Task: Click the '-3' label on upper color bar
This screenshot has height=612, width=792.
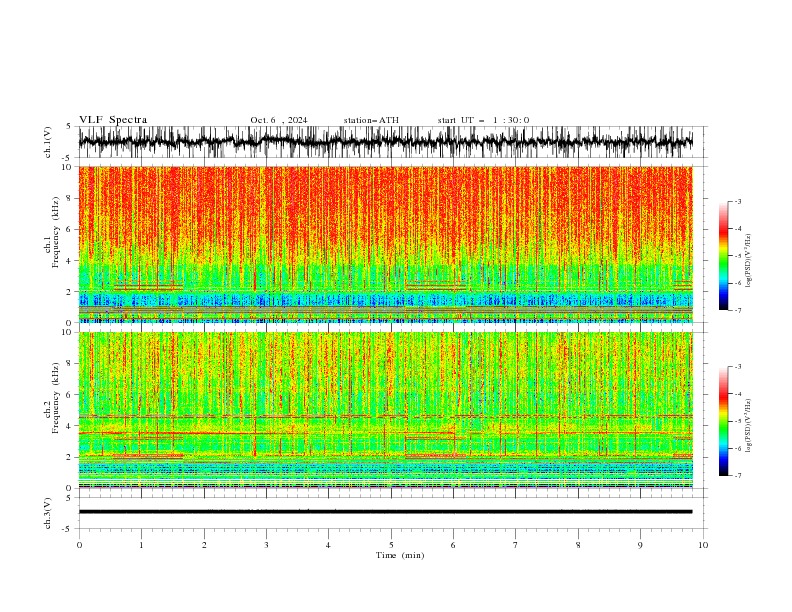Action: tap(737, 201)
